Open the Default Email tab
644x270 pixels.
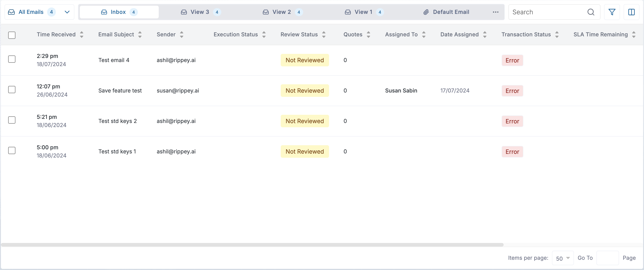pyautogui.click(x=446, y=12)
